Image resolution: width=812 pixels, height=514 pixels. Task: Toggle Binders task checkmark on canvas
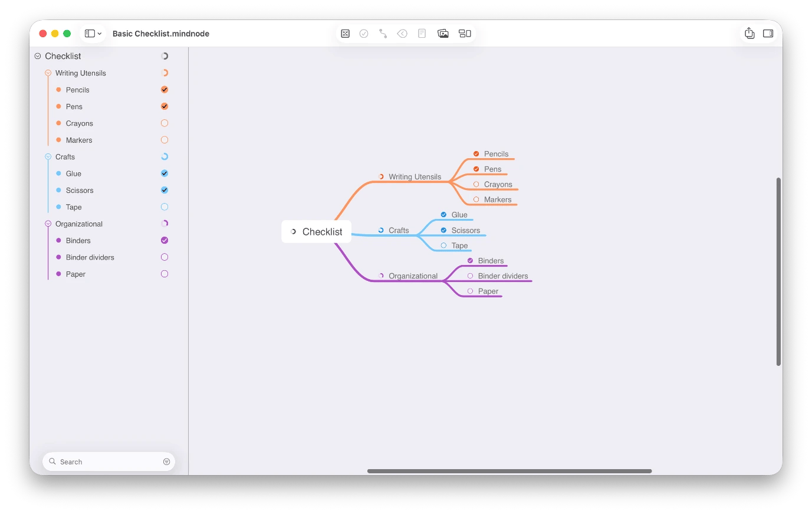[x=470, y=261]
